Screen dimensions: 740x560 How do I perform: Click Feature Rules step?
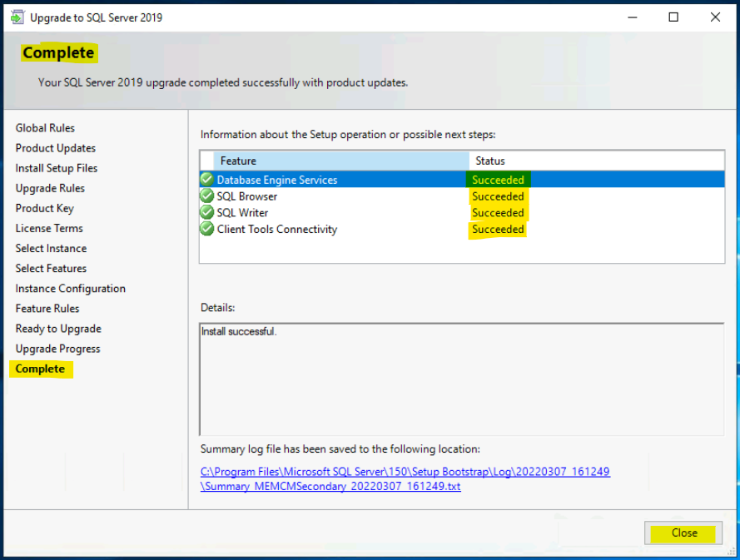tap(47, 309)
